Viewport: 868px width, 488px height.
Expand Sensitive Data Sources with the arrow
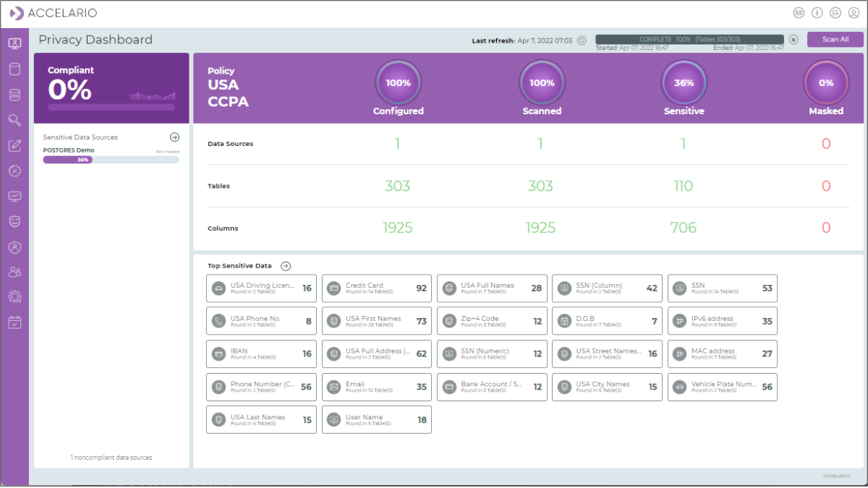click(x=174, y=137)
